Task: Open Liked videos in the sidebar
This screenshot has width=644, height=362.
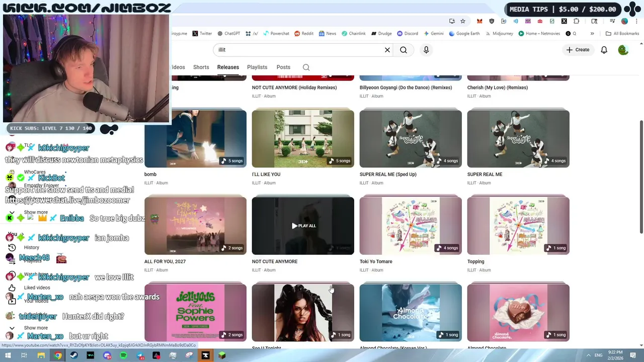Action: click(30, 288)
